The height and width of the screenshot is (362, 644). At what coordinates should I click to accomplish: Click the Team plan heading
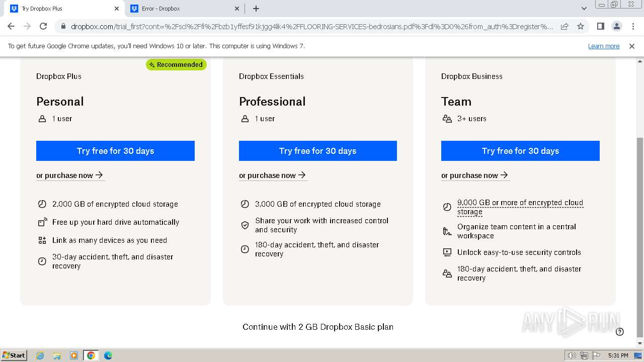tap(456, 102)
